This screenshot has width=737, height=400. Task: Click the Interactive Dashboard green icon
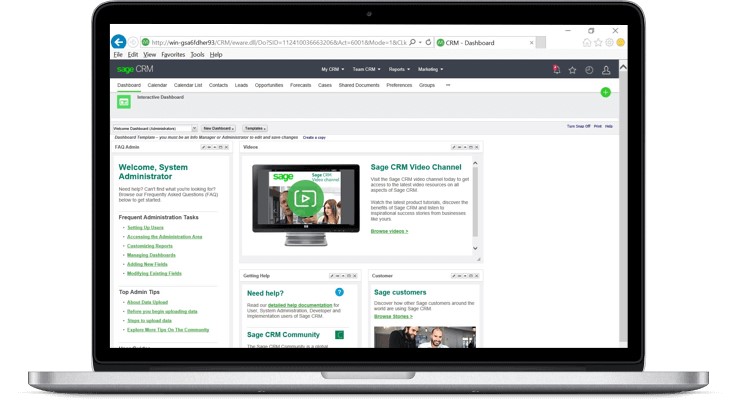124,102
